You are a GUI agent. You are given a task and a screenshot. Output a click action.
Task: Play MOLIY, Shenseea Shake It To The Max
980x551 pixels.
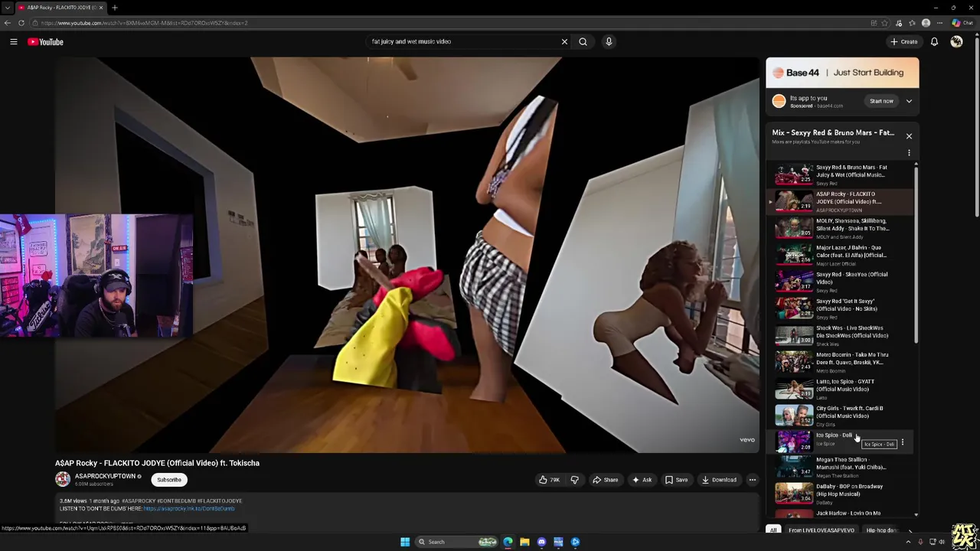pos(842,228)
